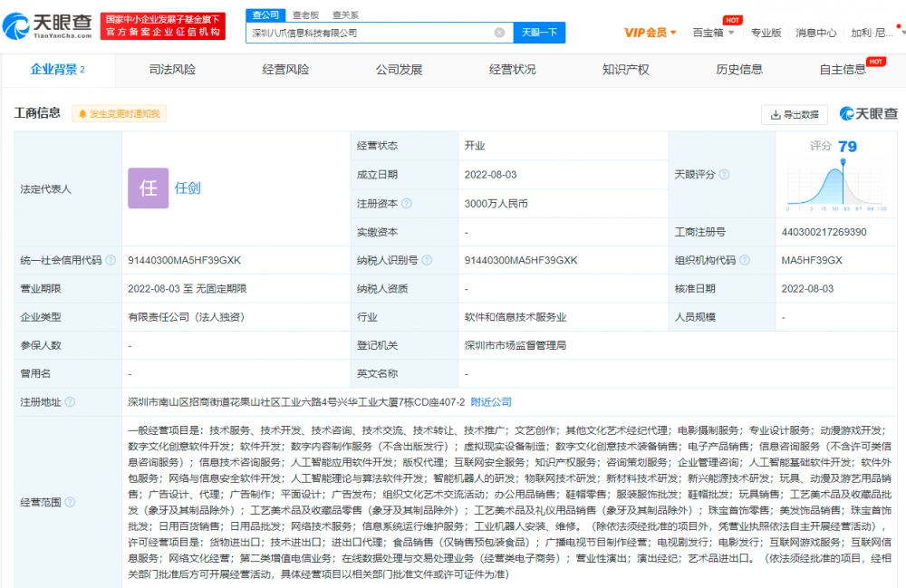Open the VIP会员 dropdown

point(650,33)
